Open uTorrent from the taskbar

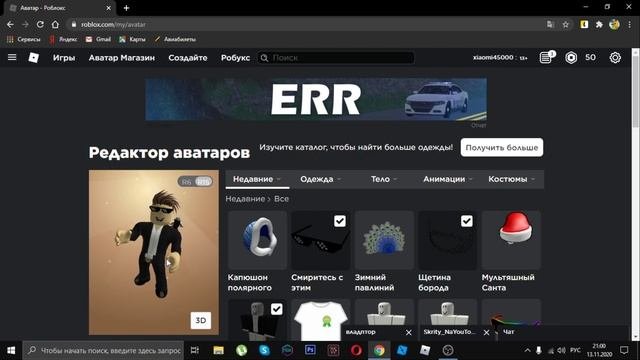(x=242, y=350)
